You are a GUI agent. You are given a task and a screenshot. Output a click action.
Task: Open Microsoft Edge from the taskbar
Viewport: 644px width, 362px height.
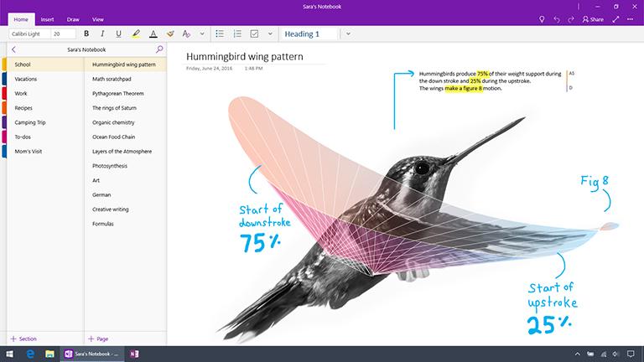coord(31,354)
